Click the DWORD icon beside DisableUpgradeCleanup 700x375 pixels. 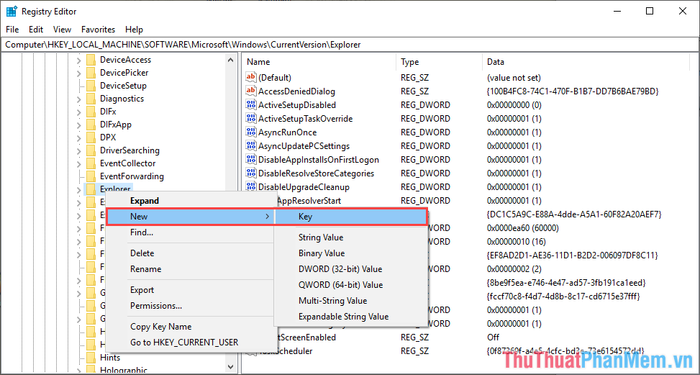(251, 187)
